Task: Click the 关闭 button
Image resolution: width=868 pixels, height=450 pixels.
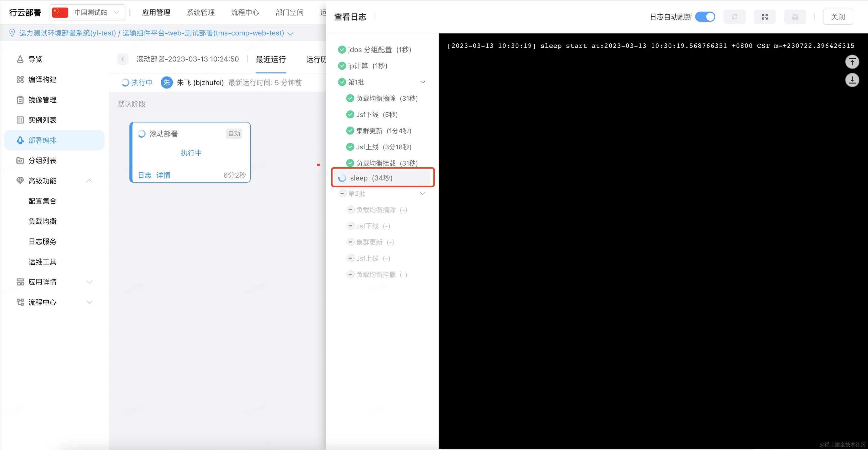Action: [838, 17]
